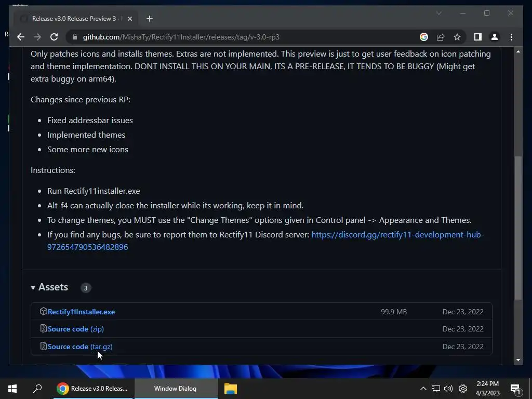Open the browser side panel
The image size is (532, 399).
coord(478,37)
